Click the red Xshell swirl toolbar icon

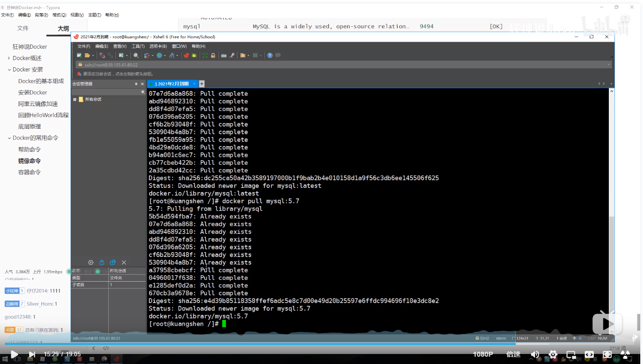click(186, 56)
